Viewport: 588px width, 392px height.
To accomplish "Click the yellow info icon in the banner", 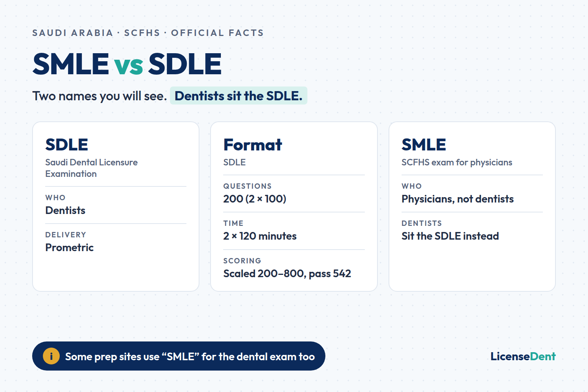I will click(51, 356).
